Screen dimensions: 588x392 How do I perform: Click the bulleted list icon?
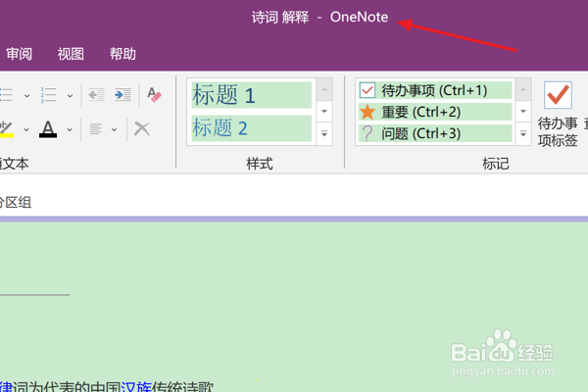point(7,95)
